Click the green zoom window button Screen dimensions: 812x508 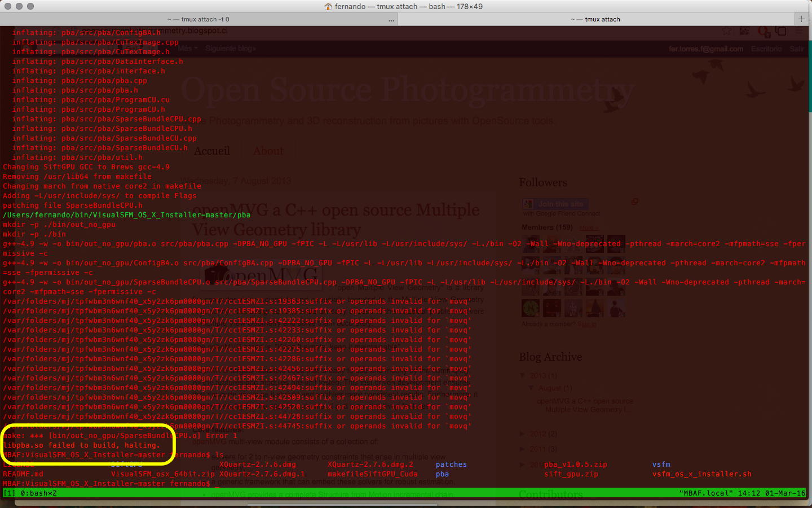tap(30, 6)
